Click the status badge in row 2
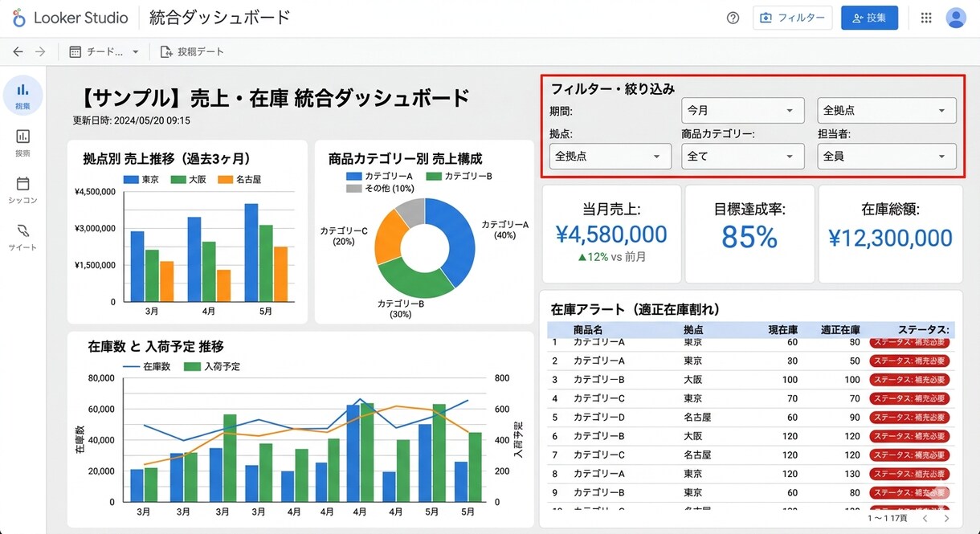 point(909,361)
